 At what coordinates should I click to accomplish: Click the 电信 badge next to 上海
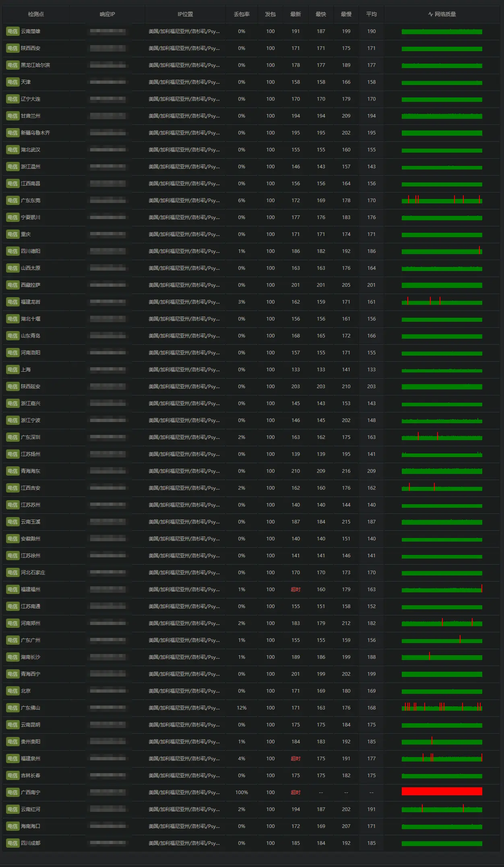point(12,370)
